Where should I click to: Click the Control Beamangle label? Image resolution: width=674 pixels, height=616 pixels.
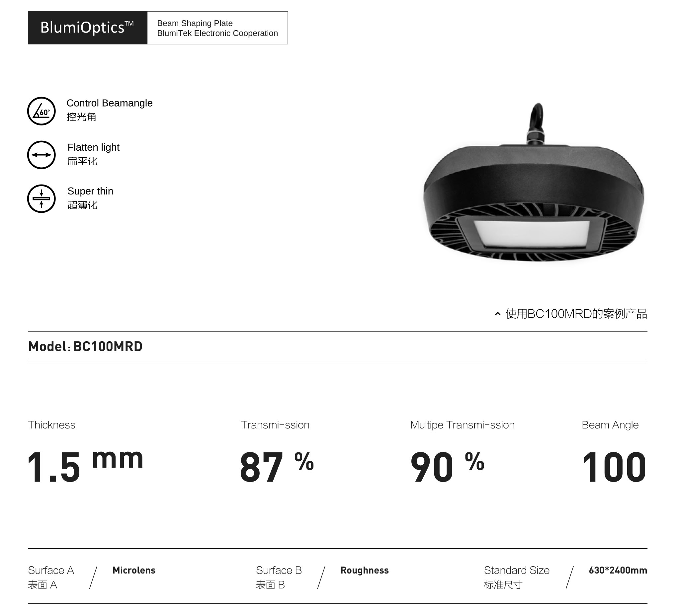tap(109, 103)
